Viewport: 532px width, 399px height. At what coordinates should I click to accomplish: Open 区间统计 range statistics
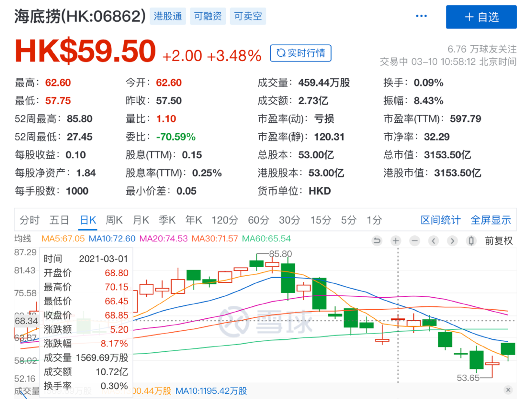coord(440,220)
